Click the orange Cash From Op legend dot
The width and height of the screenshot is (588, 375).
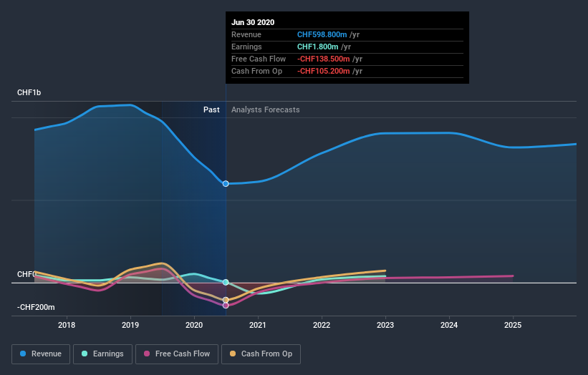click(233, 354)
